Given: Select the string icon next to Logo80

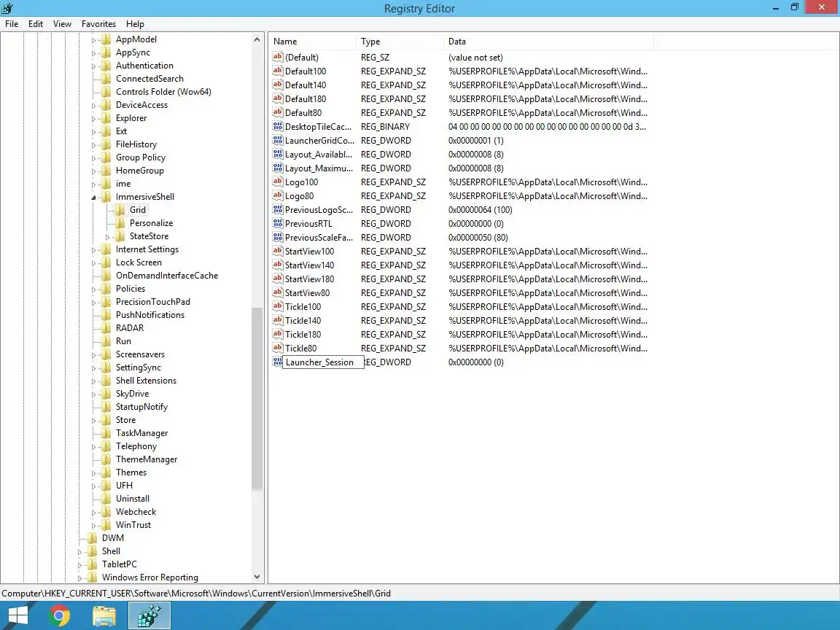Looking at the screenshot, I should (x=278, y=195).
